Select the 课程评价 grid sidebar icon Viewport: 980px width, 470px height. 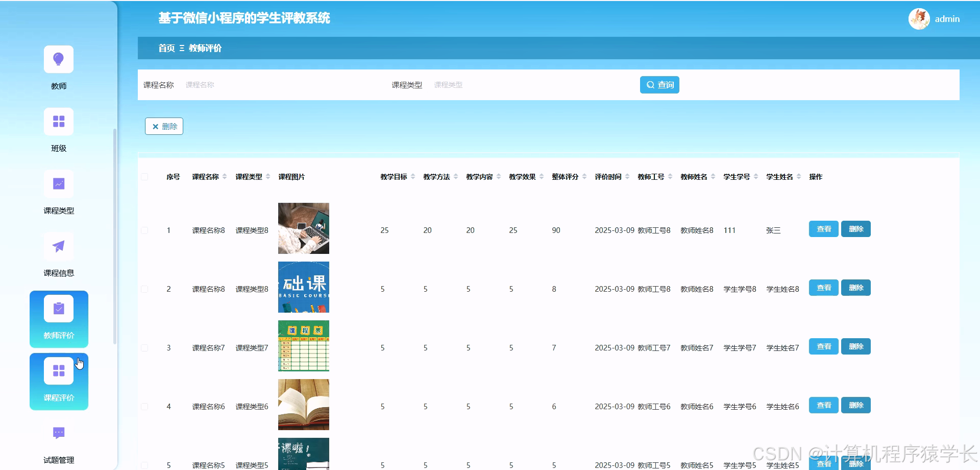pos(59,371)
